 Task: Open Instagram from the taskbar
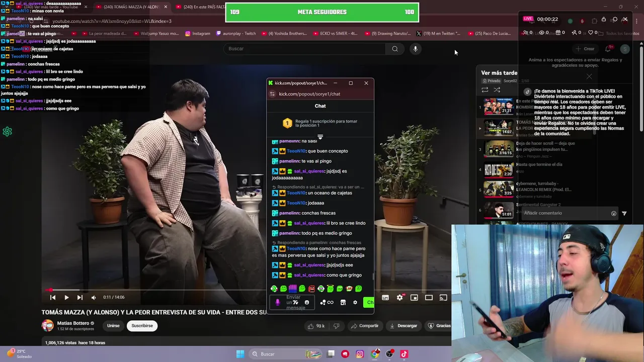[360, 354]
